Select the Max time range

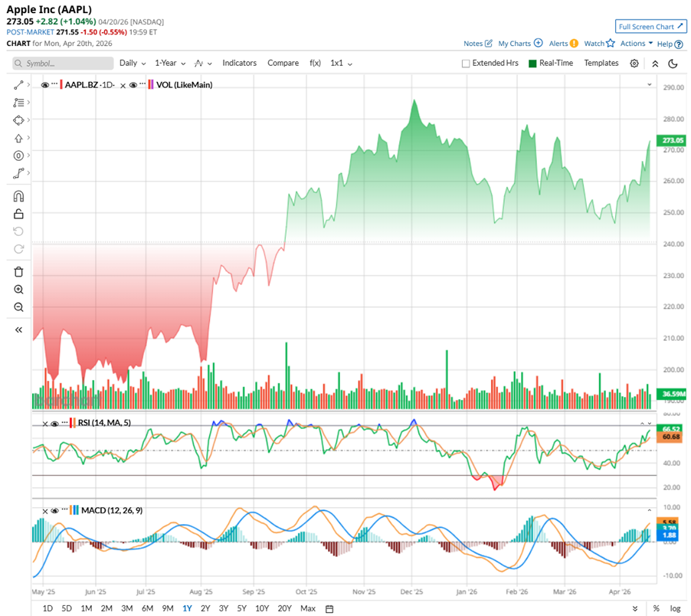[308, 608]
